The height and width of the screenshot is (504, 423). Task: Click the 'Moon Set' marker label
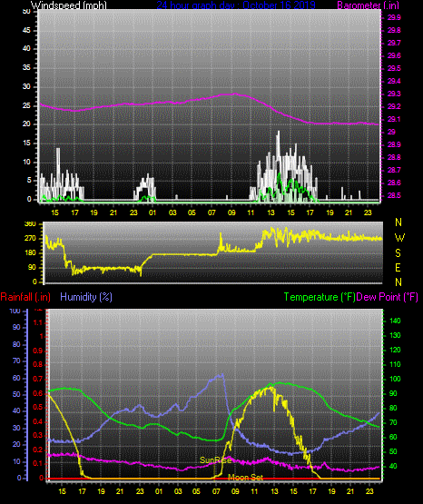point(246,478)
